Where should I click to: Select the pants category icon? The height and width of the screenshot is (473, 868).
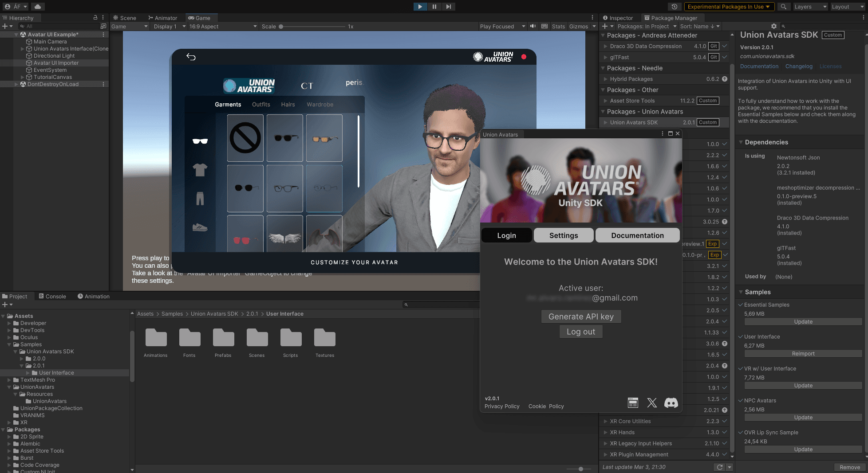point(200,198)
